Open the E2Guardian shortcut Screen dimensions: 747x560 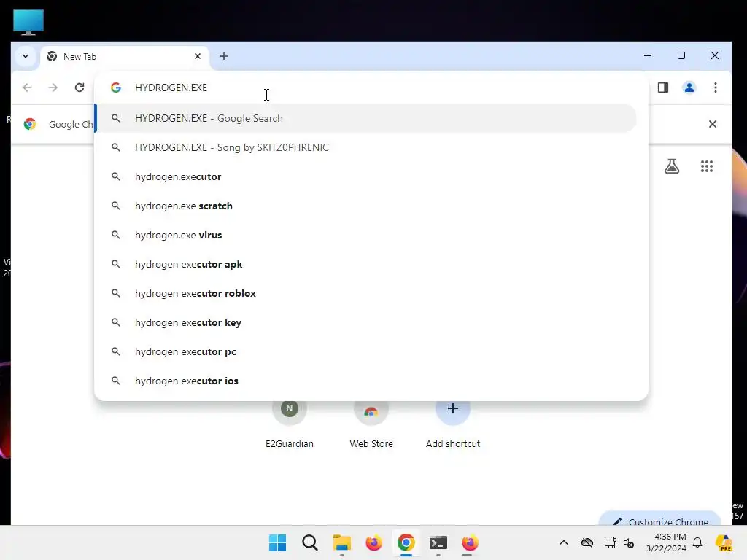click(289, 424)
